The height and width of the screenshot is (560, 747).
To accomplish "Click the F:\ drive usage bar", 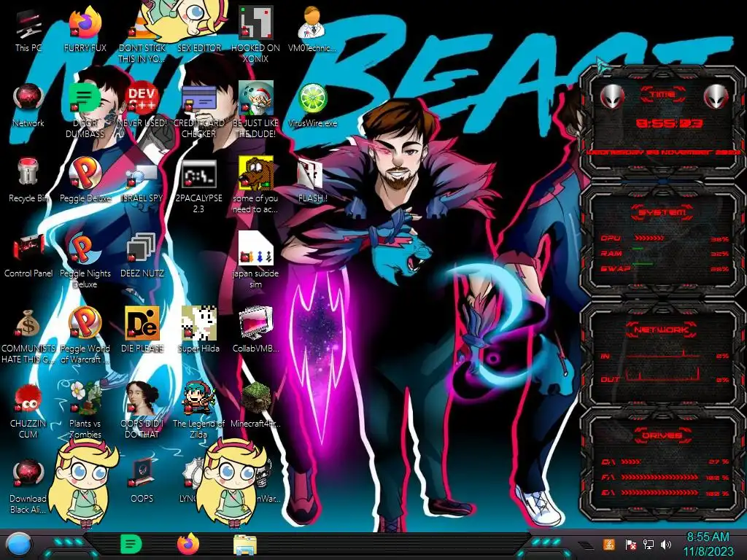I will (659, 477).
